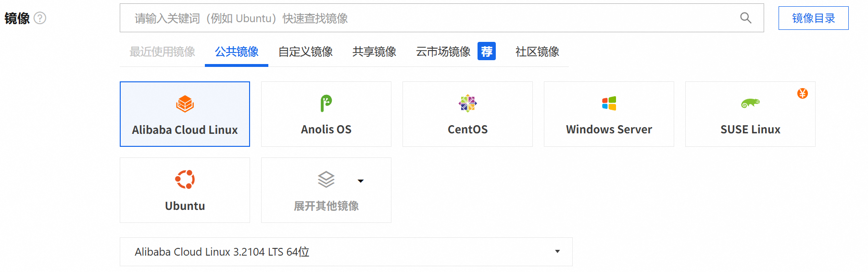Click the Alibaba Cloud Linux logo icon
Image resolution: width=868 pixels, height=272 pixels.
click(x=185, y=104)
